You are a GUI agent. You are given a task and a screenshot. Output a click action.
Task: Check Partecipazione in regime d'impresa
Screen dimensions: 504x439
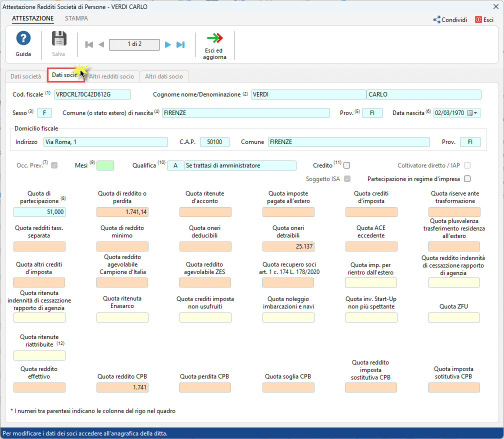(467, 178)
